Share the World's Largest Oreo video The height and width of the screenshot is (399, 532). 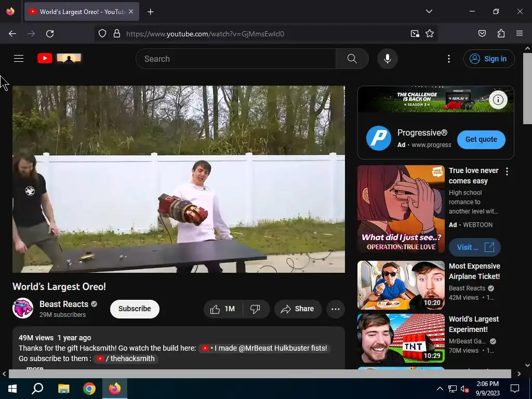(x=298, y=309)
